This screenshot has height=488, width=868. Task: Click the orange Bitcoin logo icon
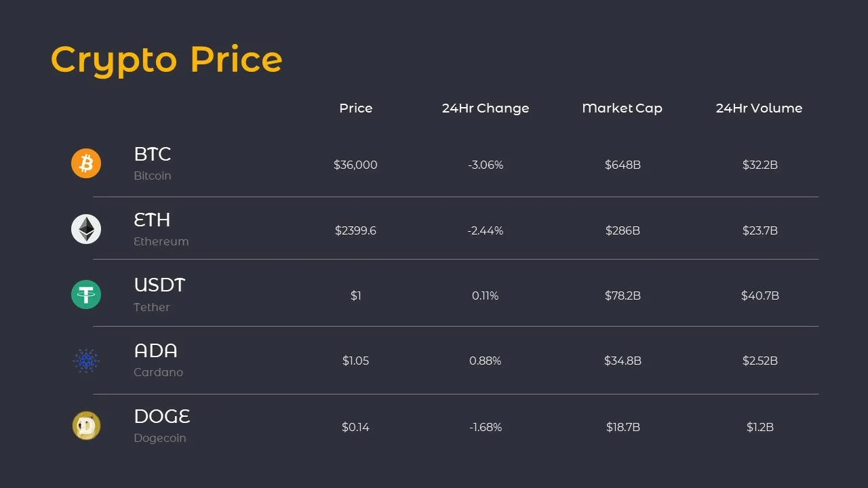[x=86, y=163]
